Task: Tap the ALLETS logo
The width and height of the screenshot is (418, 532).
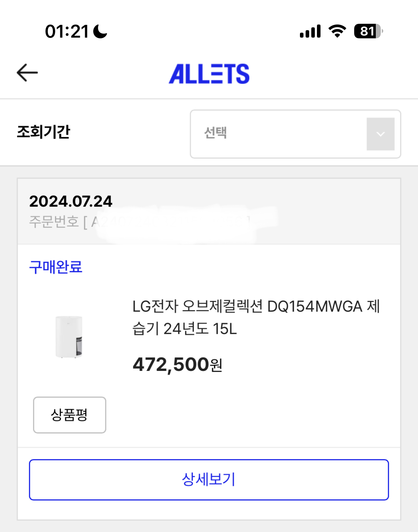Action: click(x=209, y=74)
